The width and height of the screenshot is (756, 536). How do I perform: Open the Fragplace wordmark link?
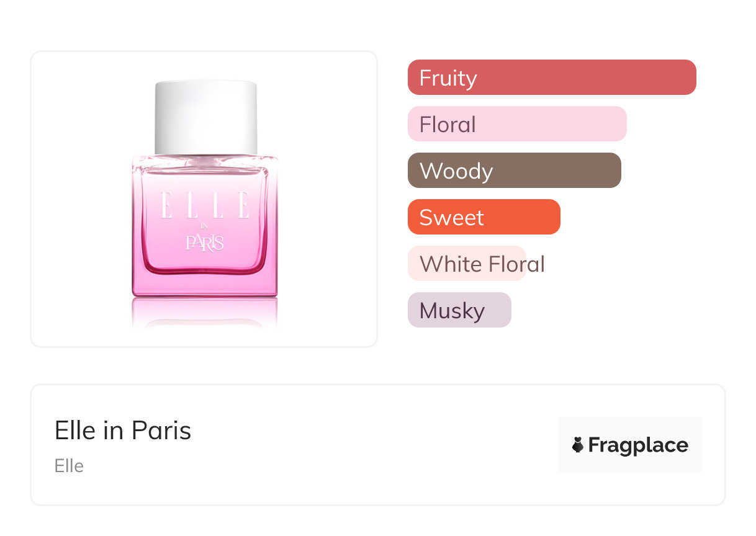pos(638,445)
